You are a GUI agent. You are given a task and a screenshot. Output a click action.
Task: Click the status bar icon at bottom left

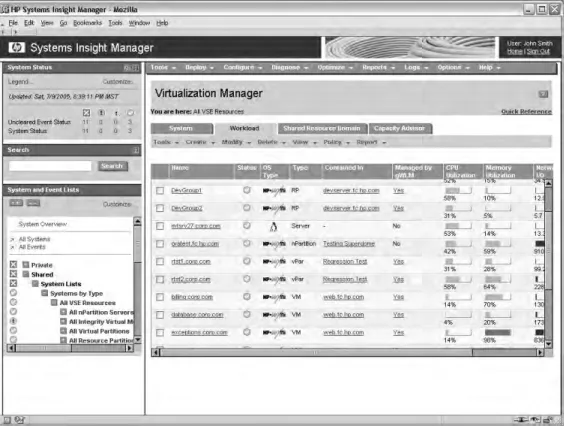pyautogui.click(x=7, y=420)
